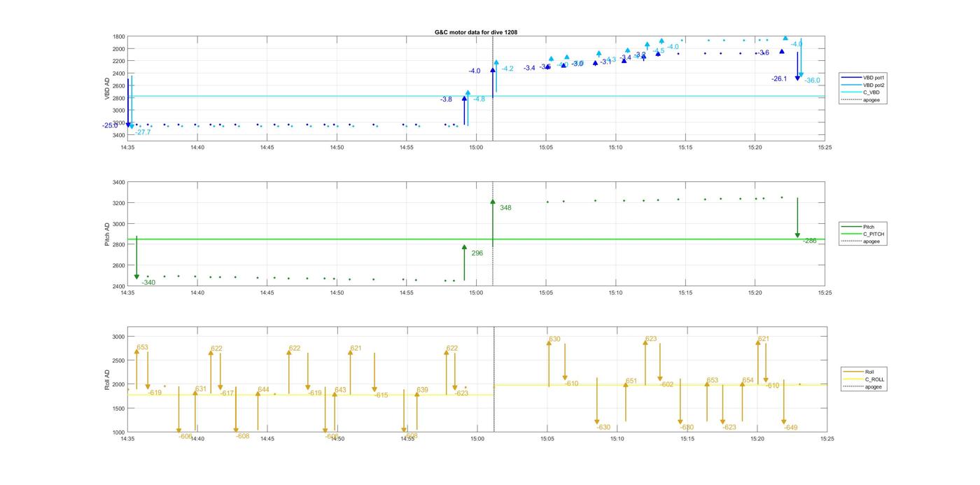Click x-tick '15:25' under the Roll plot
Viewport: 980px width, 485px height.
tap(827, 439)
